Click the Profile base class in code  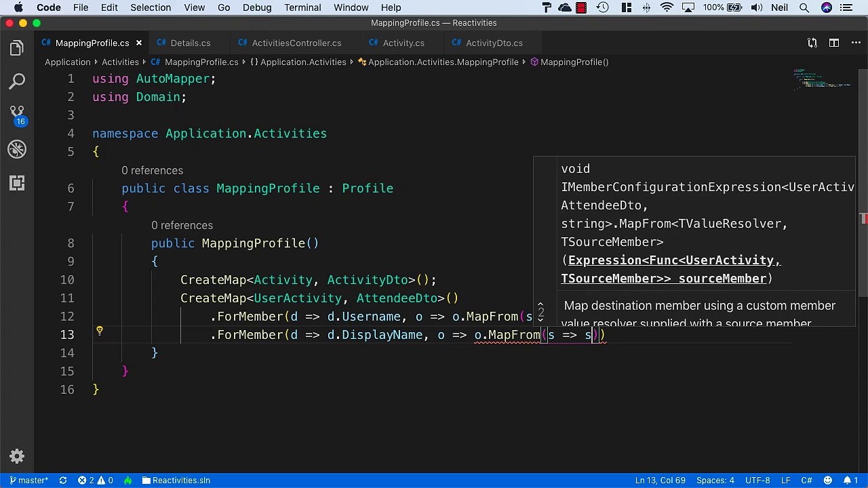click(368, 188)
